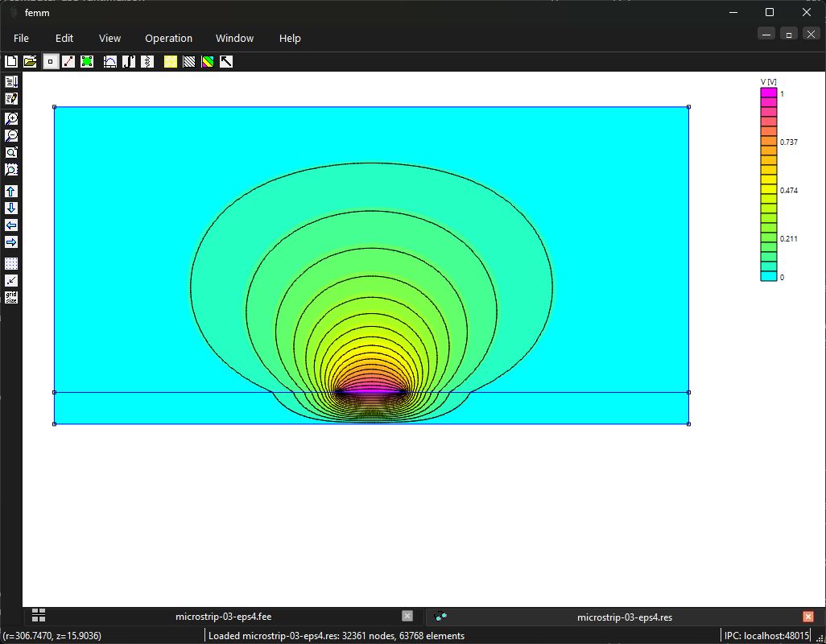Viewport: 826px width, 644px height.
Task: Open the Operation menu
Action: click(x=168, y=39)
